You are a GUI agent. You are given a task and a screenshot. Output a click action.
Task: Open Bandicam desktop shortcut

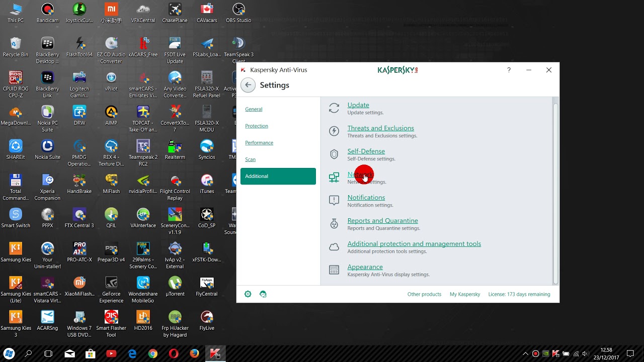(47, 13)
